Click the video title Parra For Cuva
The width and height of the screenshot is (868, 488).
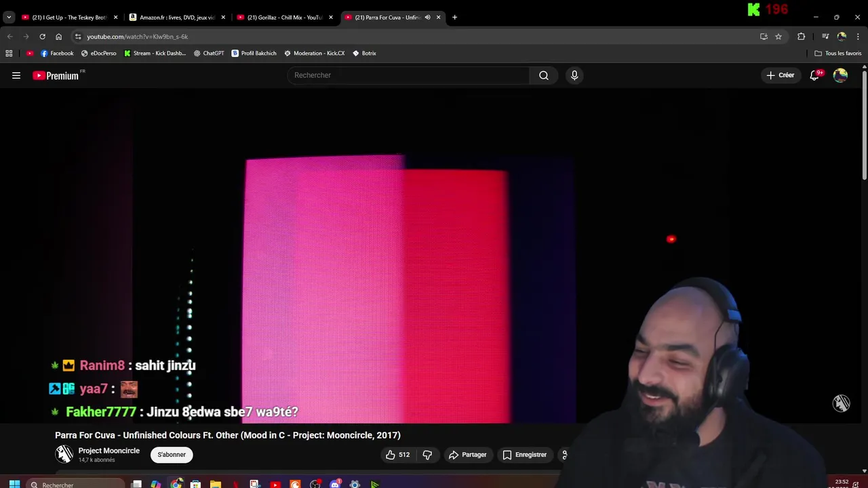228,435
